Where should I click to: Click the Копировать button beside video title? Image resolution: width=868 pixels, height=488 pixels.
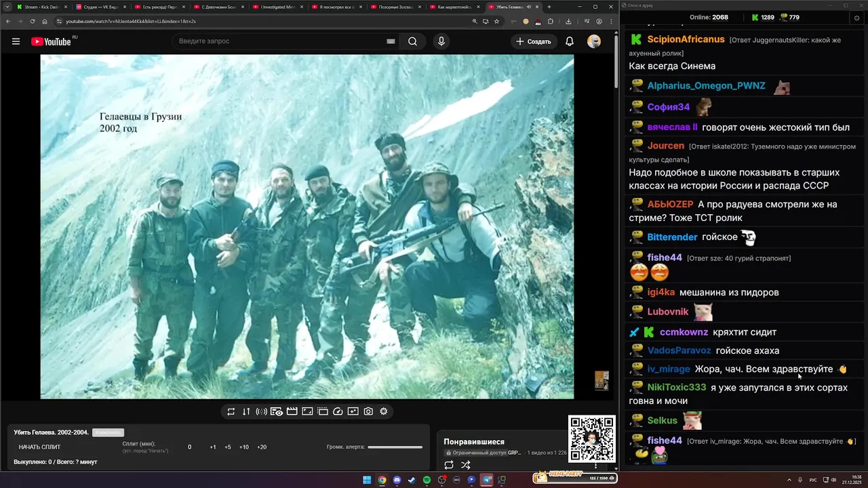(108, 432)
